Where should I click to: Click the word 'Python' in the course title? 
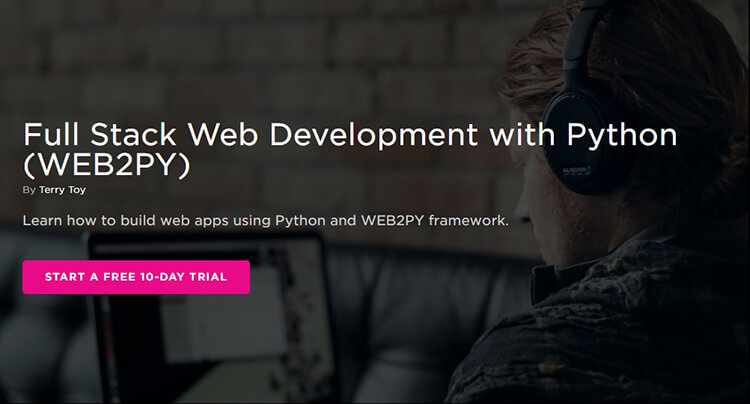pos(622,135)
